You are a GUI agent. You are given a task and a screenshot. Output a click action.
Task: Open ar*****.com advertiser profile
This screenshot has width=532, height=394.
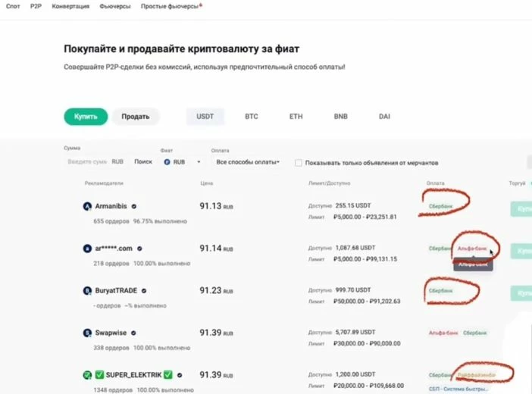tap(114, 248)
